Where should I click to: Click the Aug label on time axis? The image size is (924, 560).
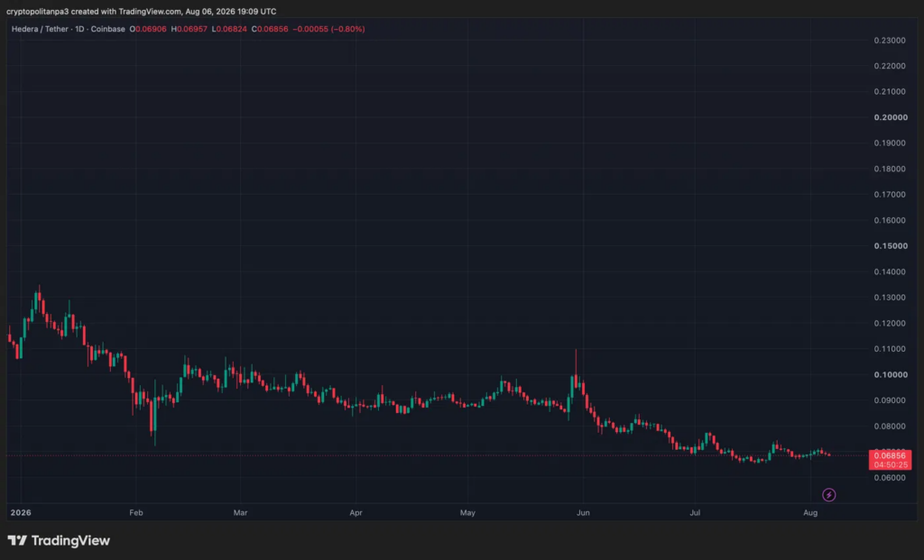(810, 512)
